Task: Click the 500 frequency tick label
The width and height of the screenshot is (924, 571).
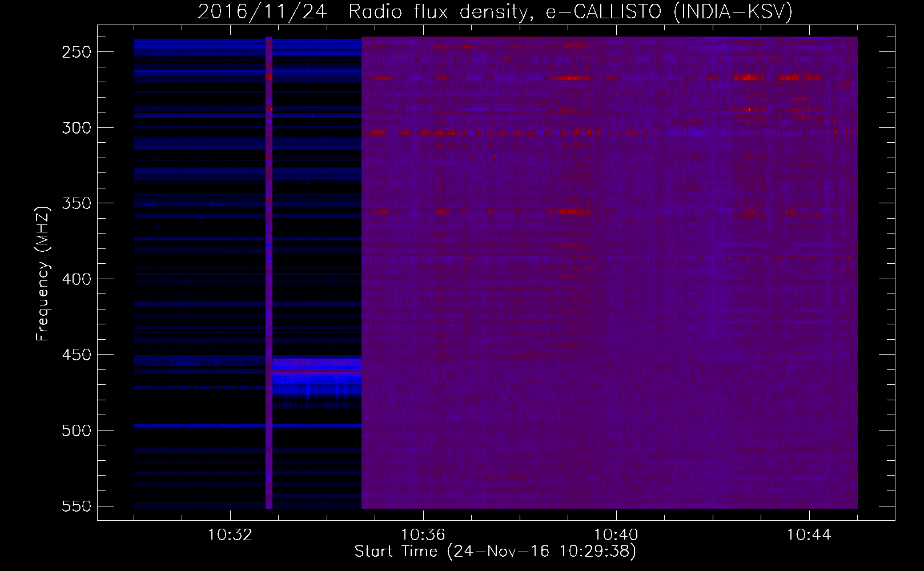Action: 76,431
